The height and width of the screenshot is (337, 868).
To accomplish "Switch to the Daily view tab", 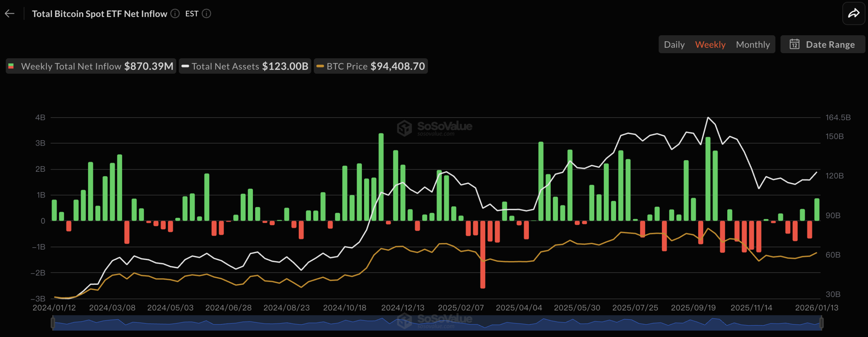I will [x=674, y=44].
